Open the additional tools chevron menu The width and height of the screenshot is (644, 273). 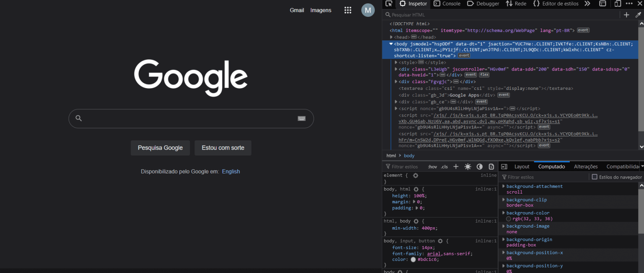point(587,3)
